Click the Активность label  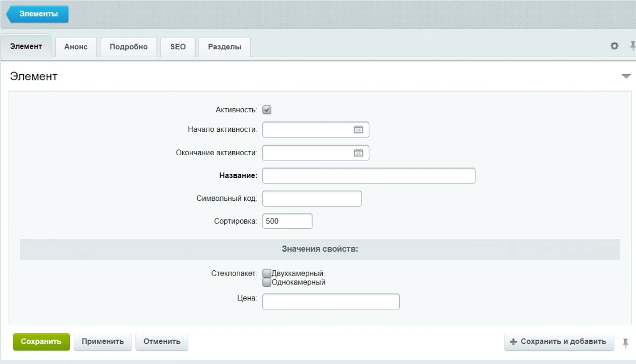click(x=236, y=110)
